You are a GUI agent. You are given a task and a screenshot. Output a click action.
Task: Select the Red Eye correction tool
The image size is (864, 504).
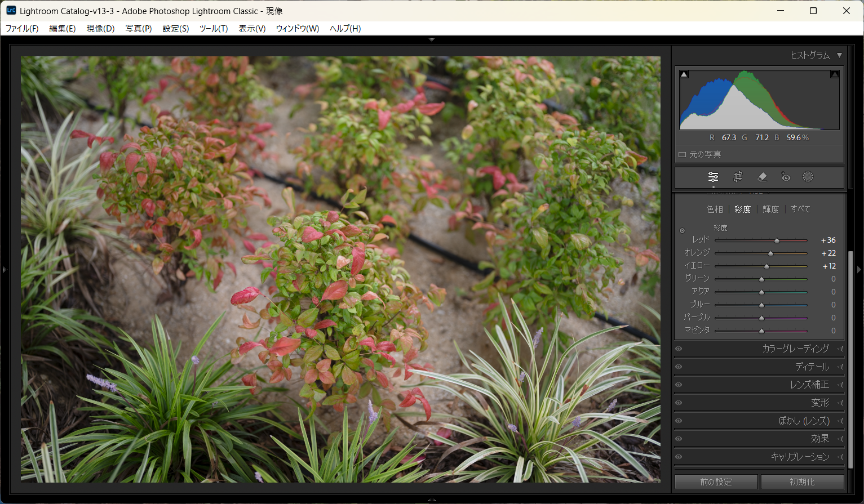point(786,177)
